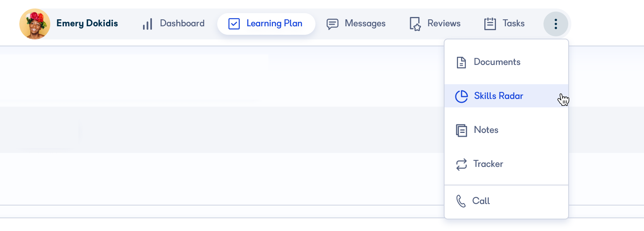Viewport: 644px width, 231px height.
Task: Choose Notes in the menu
Action: (x=506, y=130)
